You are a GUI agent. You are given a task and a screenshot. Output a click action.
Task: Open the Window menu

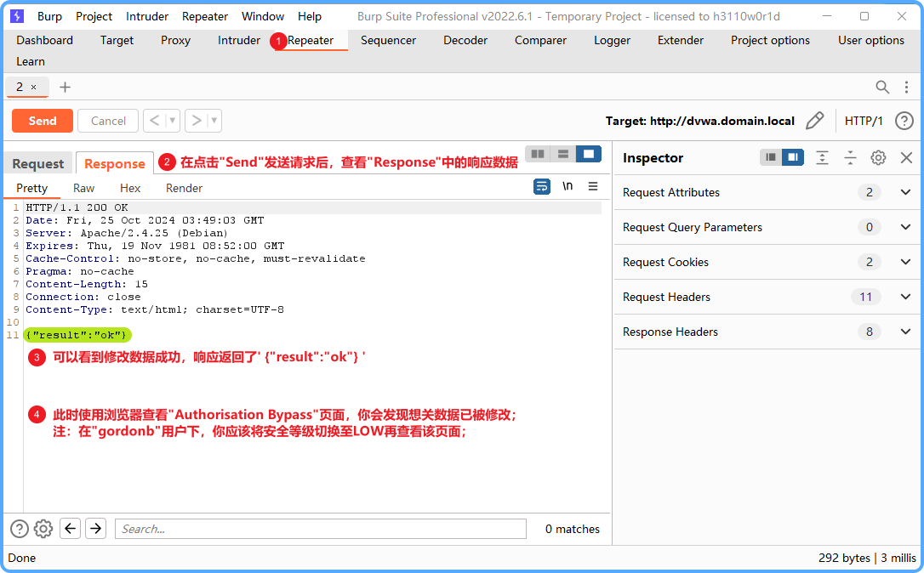point(263,16)
